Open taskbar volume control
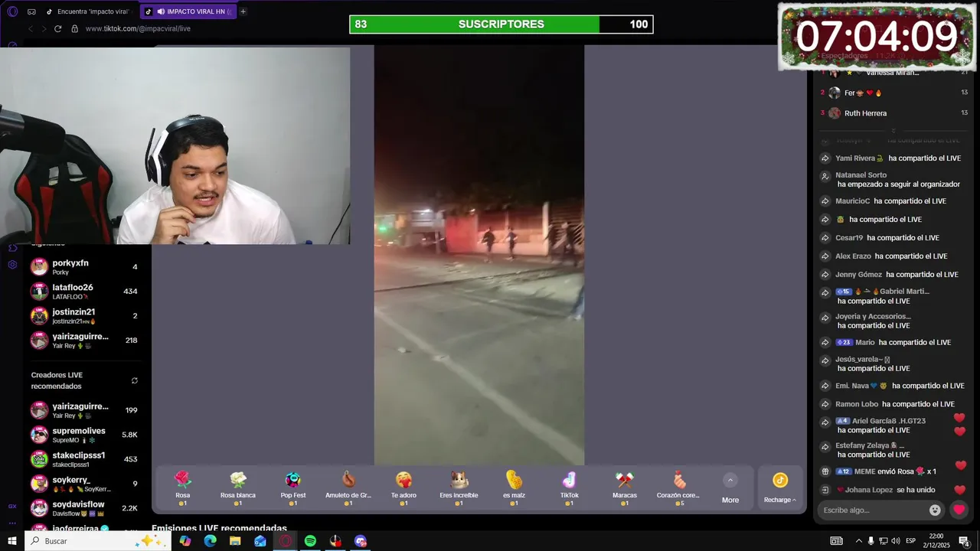The height and width of the screenshot is (551, 980). 897,541
